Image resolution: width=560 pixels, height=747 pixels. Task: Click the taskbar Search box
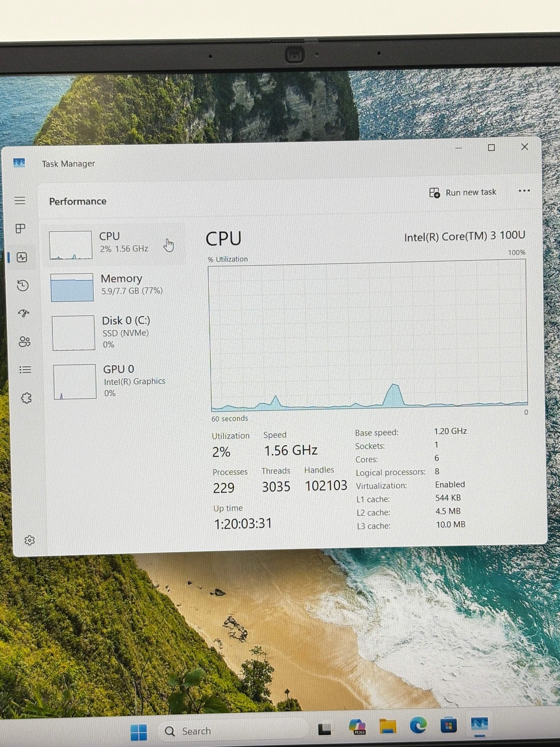tap(233, 731)
